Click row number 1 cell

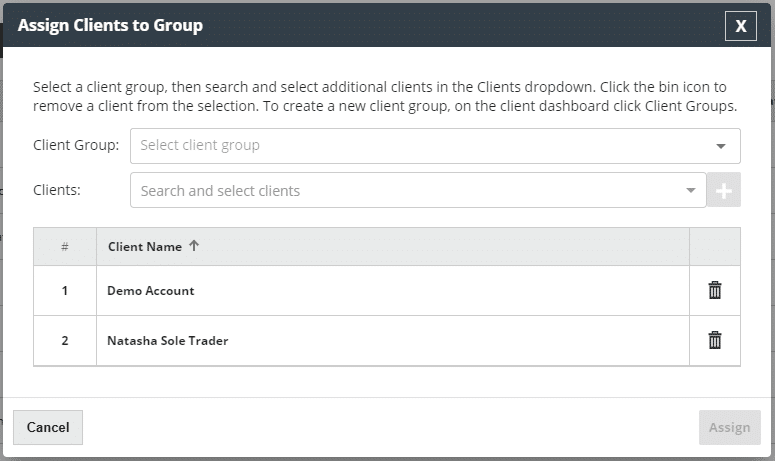(65, 291)
